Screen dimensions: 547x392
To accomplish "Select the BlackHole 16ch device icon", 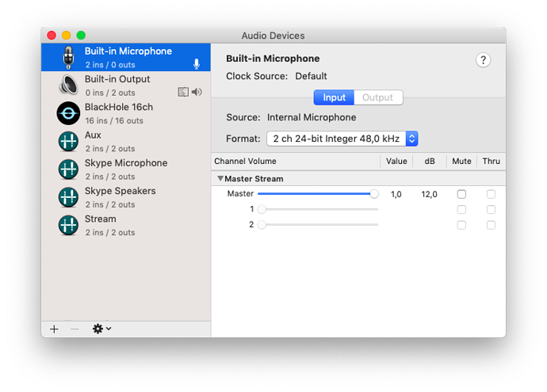I will 68,113.
